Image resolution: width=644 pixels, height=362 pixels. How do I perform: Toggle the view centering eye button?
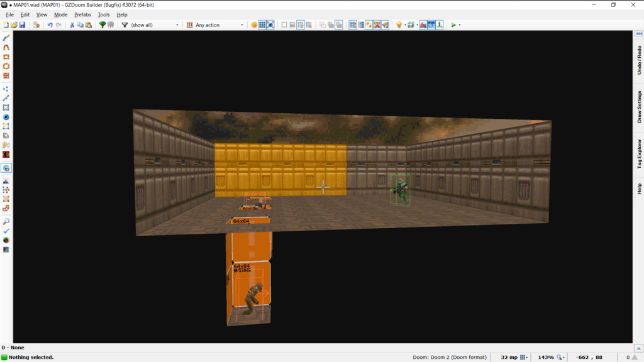(270, 25)
